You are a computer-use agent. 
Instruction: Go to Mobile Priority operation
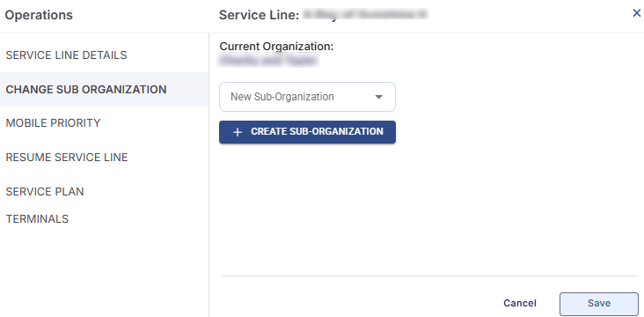click(x=53, y=123)
